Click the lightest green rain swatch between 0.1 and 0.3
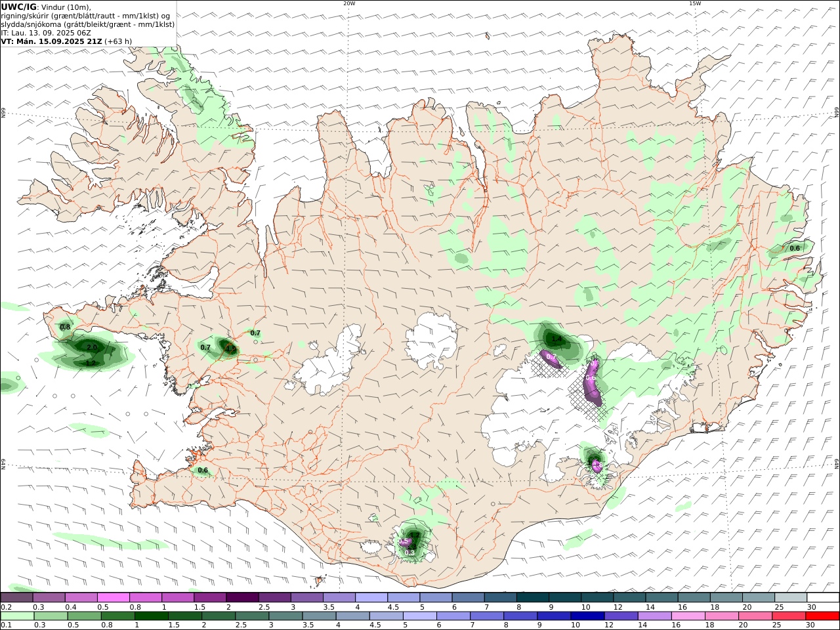Screen dimensions: 840x630 [x=17, y=616]
